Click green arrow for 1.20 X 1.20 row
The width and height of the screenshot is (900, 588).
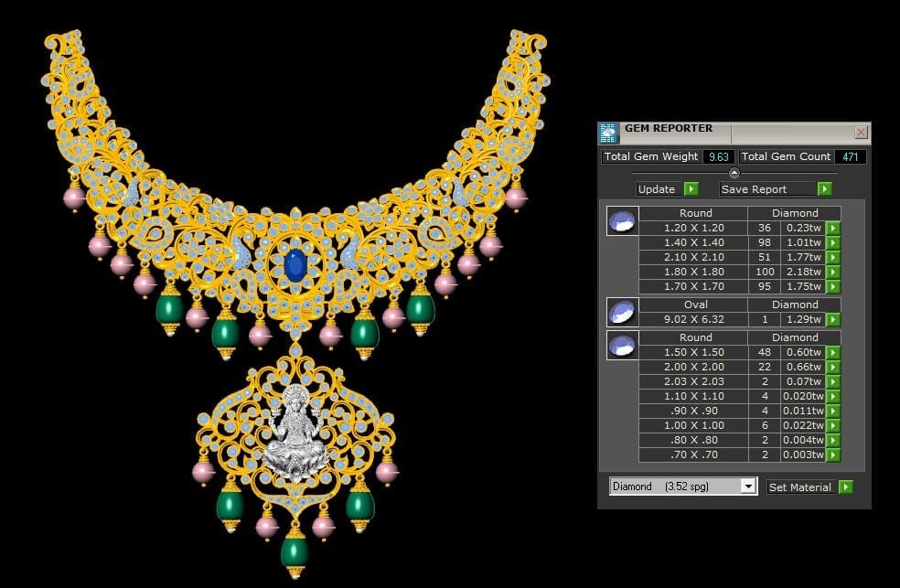833,229
